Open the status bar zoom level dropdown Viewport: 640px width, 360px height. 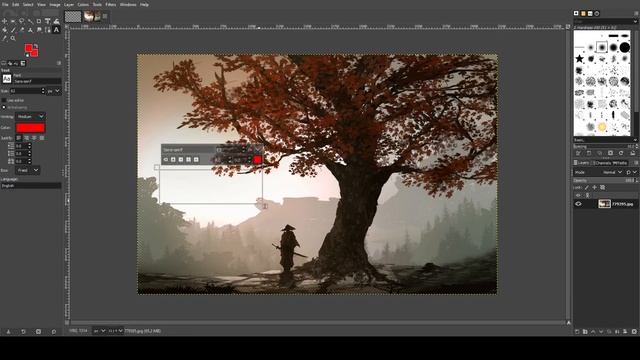(x=116, y=331)
